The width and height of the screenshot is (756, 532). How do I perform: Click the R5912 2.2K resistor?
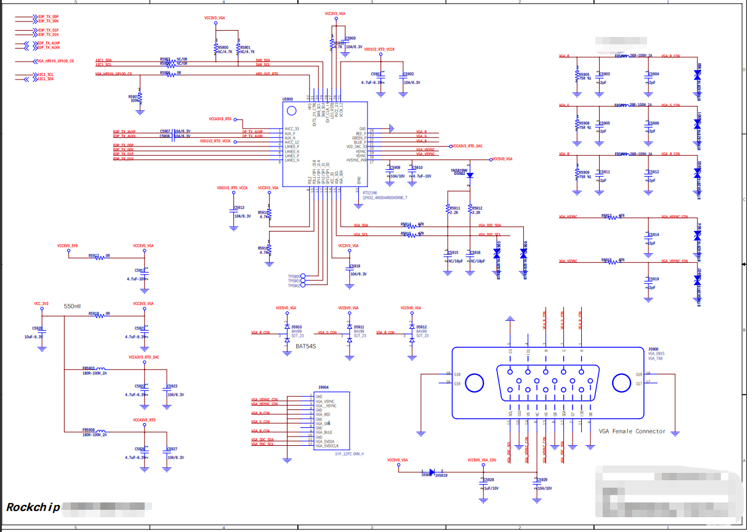(470, 209)
